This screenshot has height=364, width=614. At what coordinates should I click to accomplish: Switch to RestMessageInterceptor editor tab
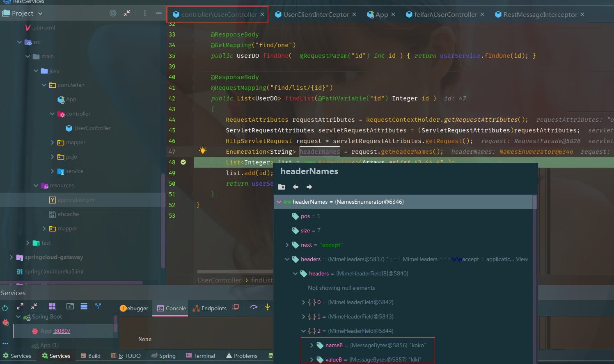pos(540,14)
